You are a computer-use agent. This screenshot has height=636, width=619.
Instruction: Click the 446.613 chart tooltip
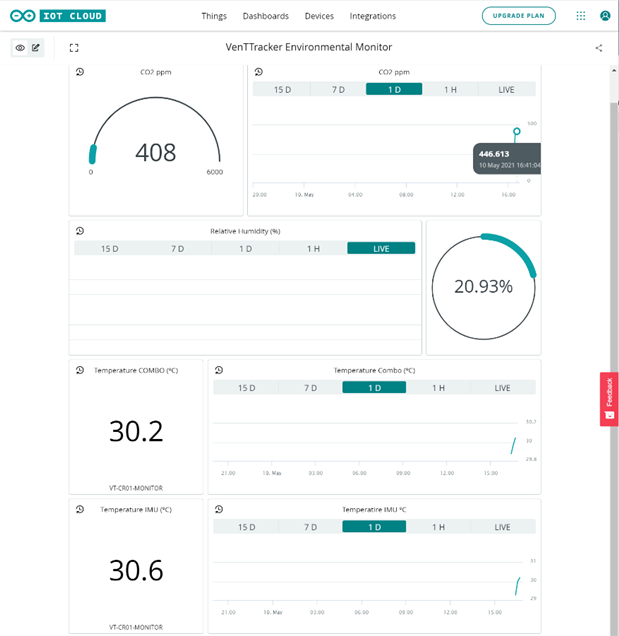(507, 159)
